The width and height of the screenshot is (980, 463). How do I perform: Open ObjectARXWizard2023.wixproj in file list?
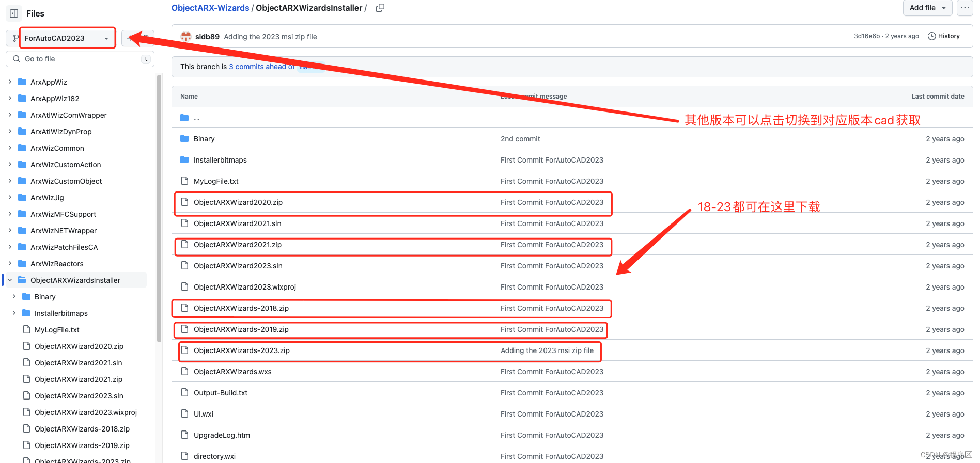point(245,287)
